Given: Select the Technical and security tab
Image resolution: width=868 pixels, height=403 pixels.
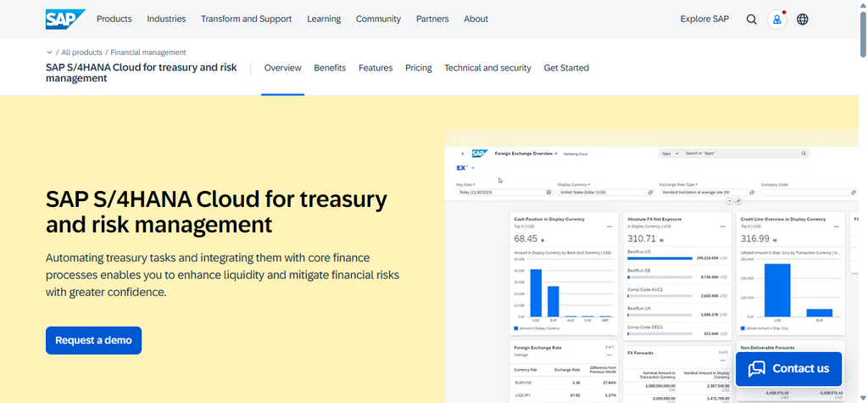Looking at the screenshot, I should [x=487, y=68].
